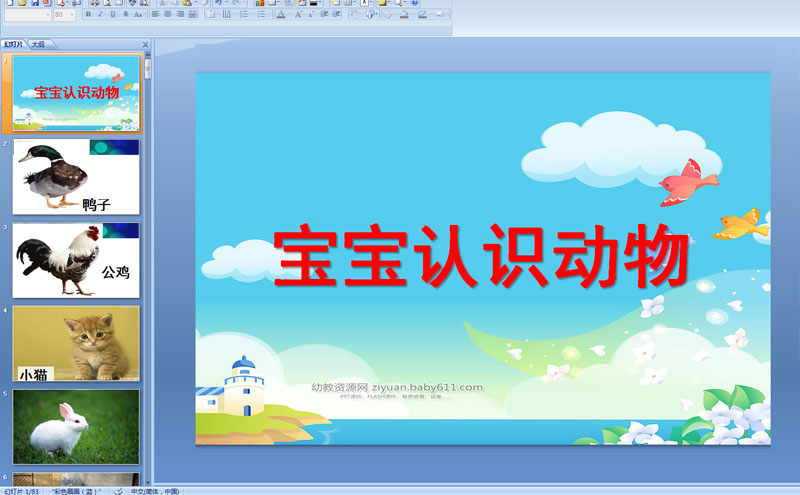
Task: Select slide 3 thumbnail 公鸡
Action: click(x=76, y=260)
